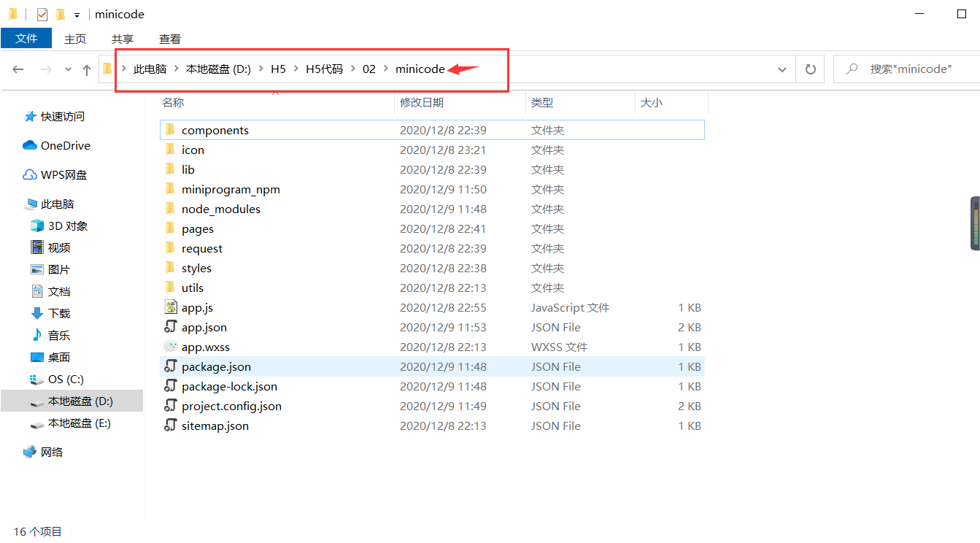Click the miniprogram_npm folder icon
The image size is (980, 543).
171,189
